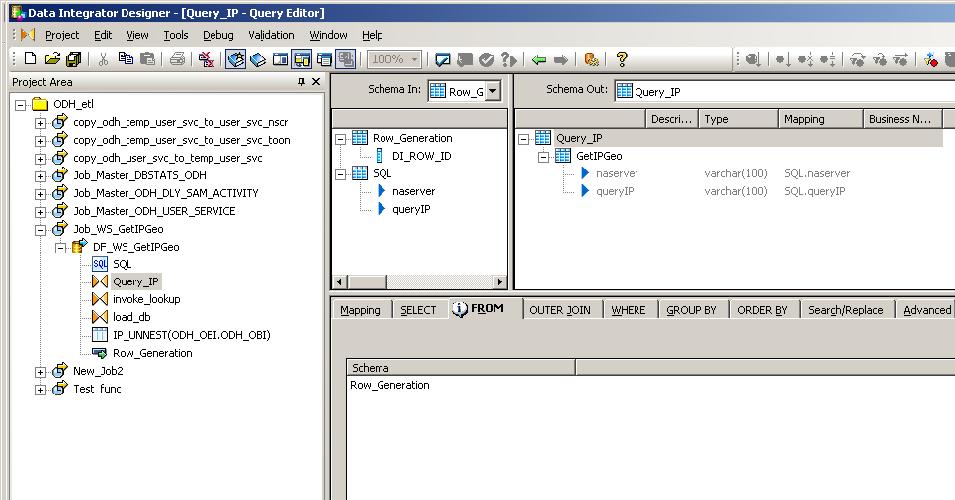Switch to the GROUP BY tab
The width and height of the screenshot is (955, 500).
pyautogui.click(x=691, y=310)
